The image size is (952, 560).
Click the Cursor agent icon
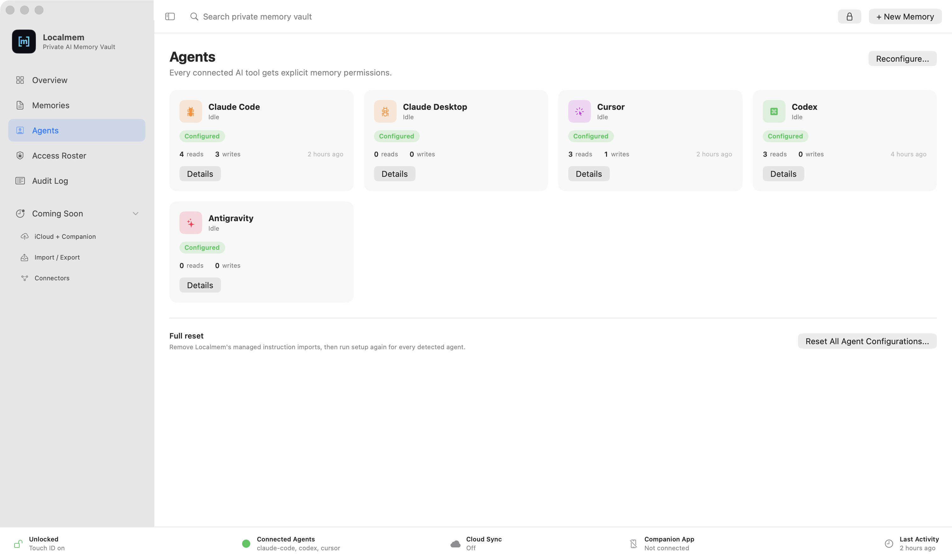point(580,111)
